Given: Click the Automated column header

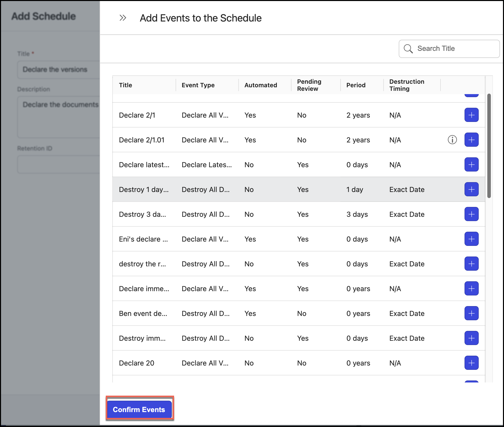Looking at the screenshot, I should point(261,85).
